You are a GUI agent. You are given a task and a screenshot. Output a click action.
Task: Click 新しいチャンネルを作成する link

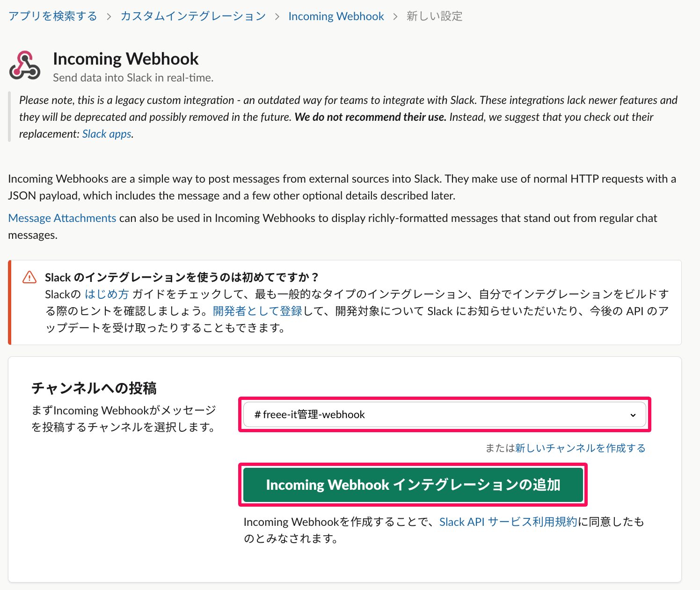tap(580, 448)
